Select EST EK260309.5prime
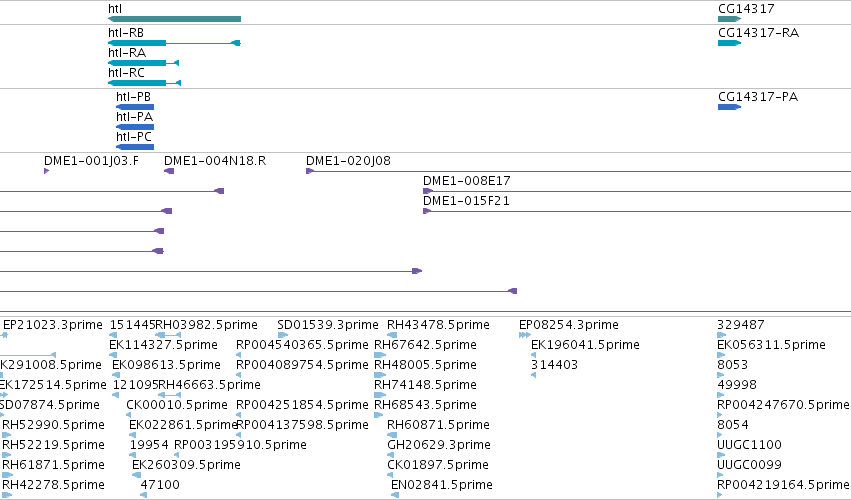Image resolution: width=851 pixels, height=500 pixels. pyautogui.click(x=186, y=465)
